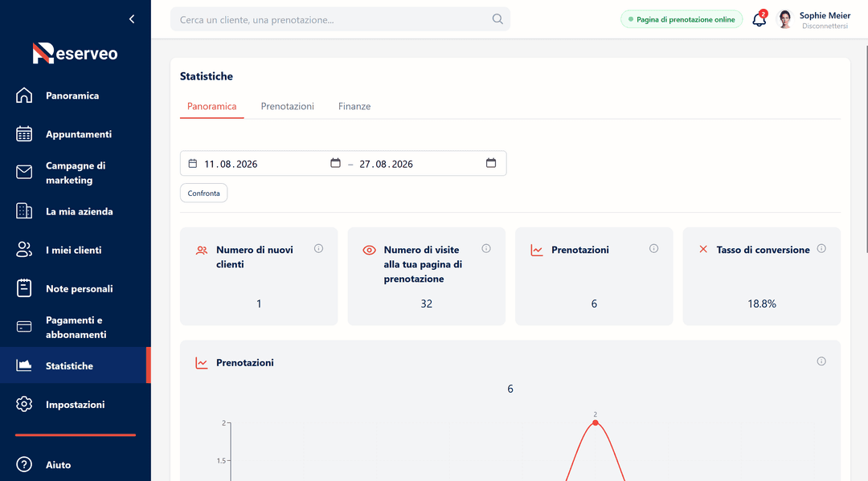
Task: Click the Aiuto question mark icon
Action: [24, 464]
